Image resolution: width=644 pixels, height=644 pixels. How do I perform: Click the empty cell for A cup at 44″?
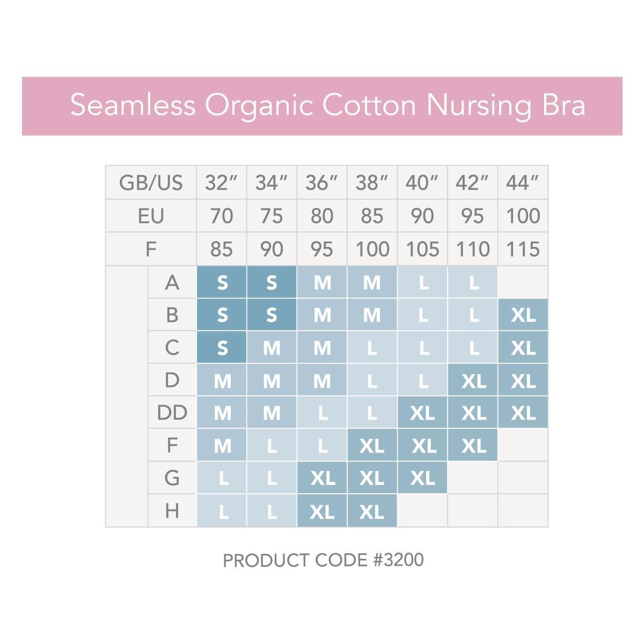tap(523, 282)
